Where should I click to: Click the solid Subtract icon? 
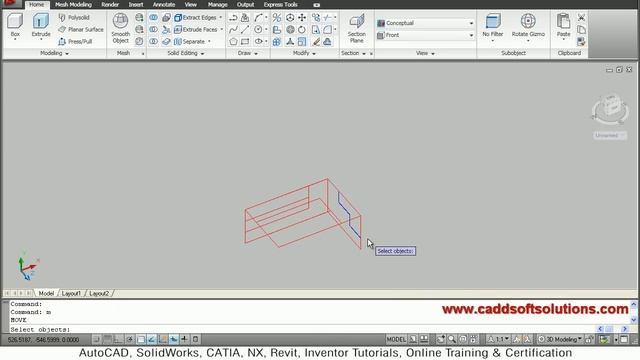(x=153, y=29)
